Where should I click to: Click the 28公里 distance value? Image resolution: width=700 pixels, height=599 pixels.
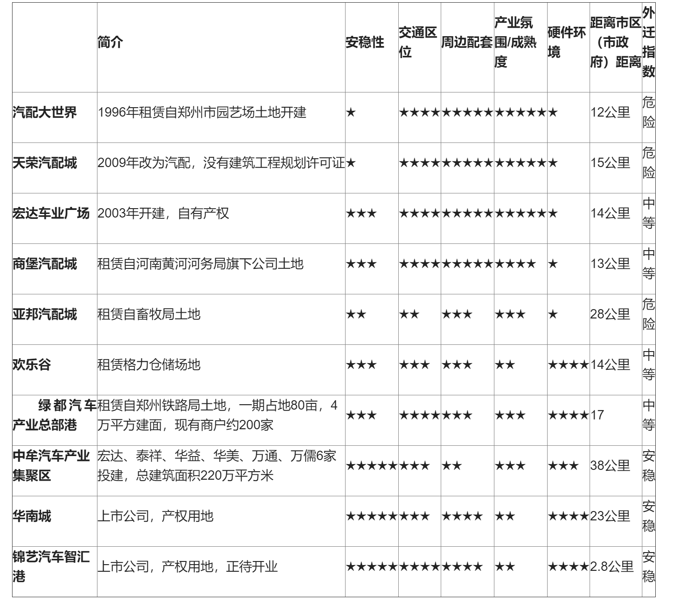click(610, 314)
